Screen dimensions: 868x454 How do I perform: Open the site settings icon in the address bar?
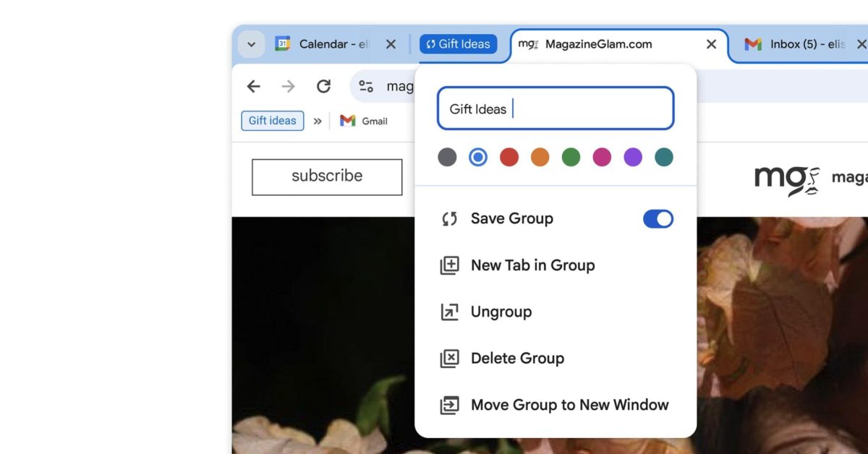(366, 85)
